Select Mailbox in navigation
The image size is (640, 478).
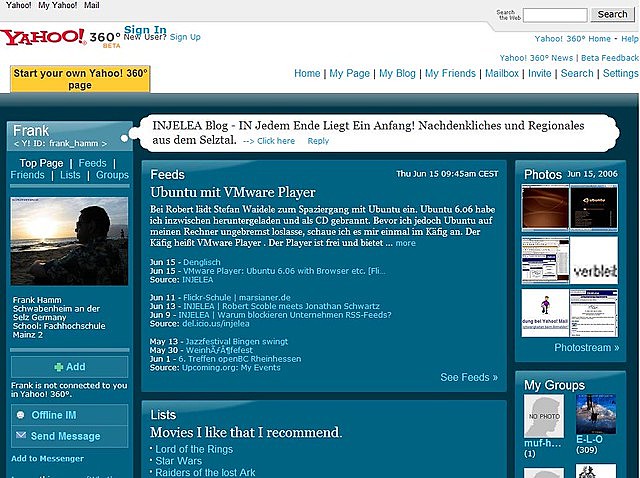point(502,73)
